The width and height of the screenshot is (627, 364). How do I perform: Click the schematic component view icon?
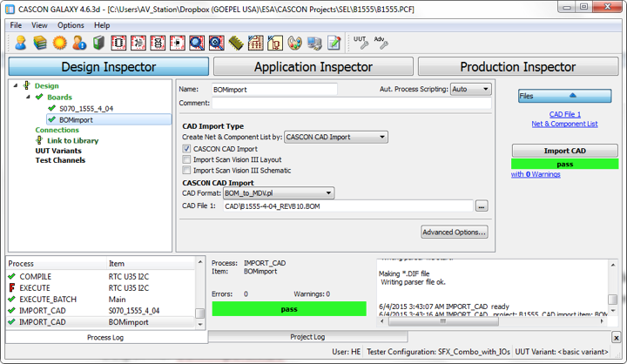(275, 43)
